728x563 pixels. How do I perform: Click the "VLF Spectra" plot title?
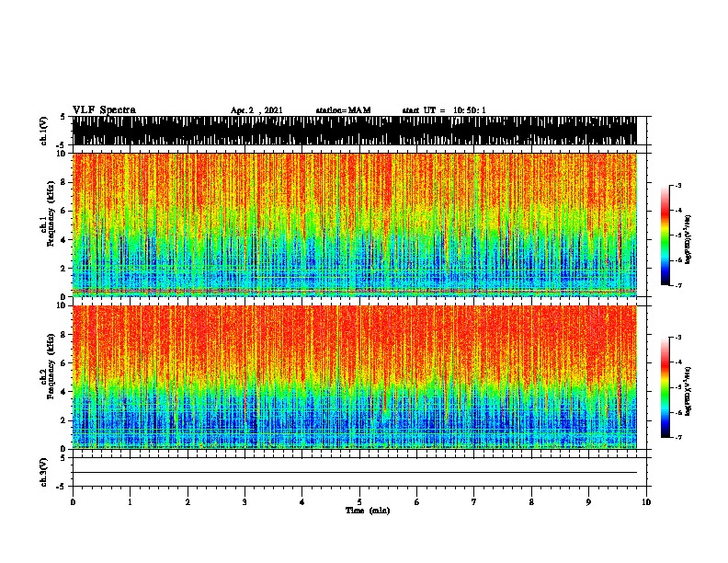click(104, 110)
